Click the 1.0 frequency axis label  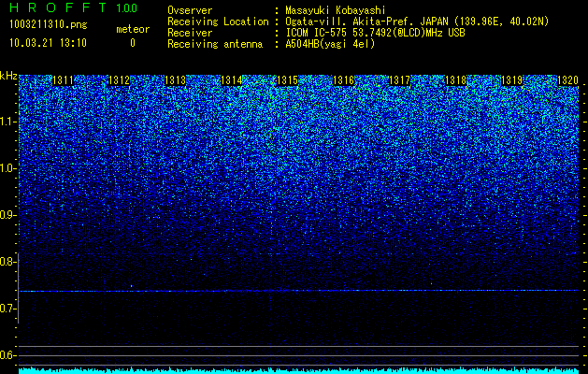click(x=7, y=168)
